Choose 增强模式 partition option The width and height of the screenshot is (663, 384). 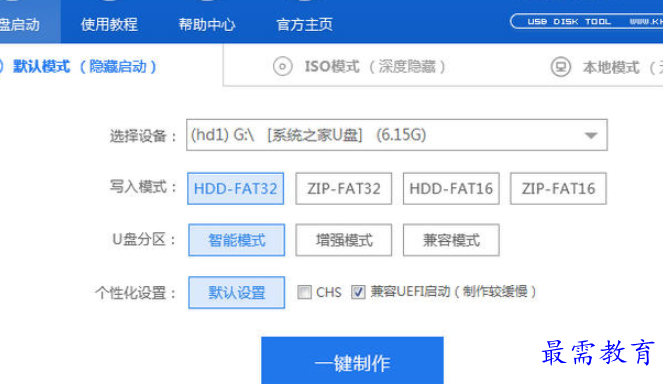pyautogui.click(x=344, y=240)
